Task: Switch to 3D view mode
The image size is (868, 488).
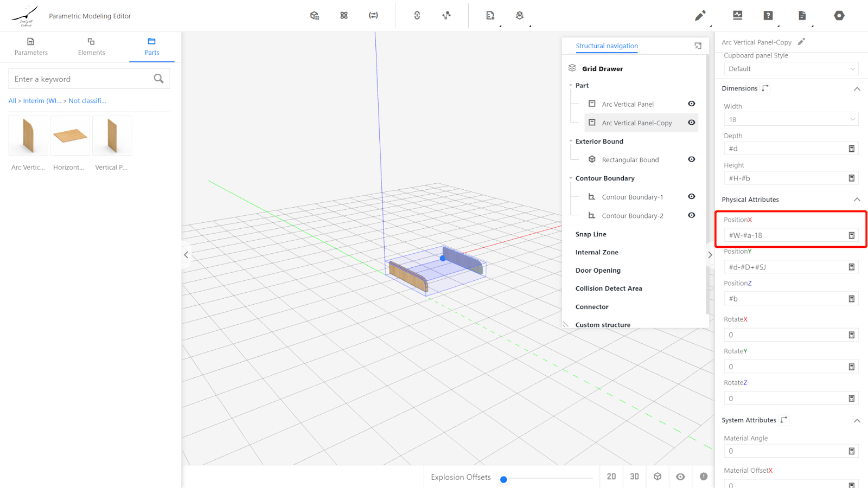Action: [634, 477]
